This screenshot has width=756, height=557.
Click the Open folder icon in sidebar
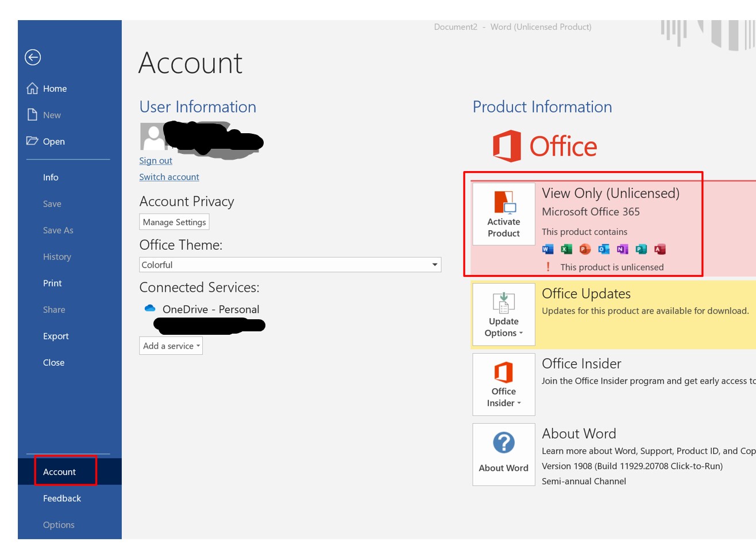pos(32,141)
